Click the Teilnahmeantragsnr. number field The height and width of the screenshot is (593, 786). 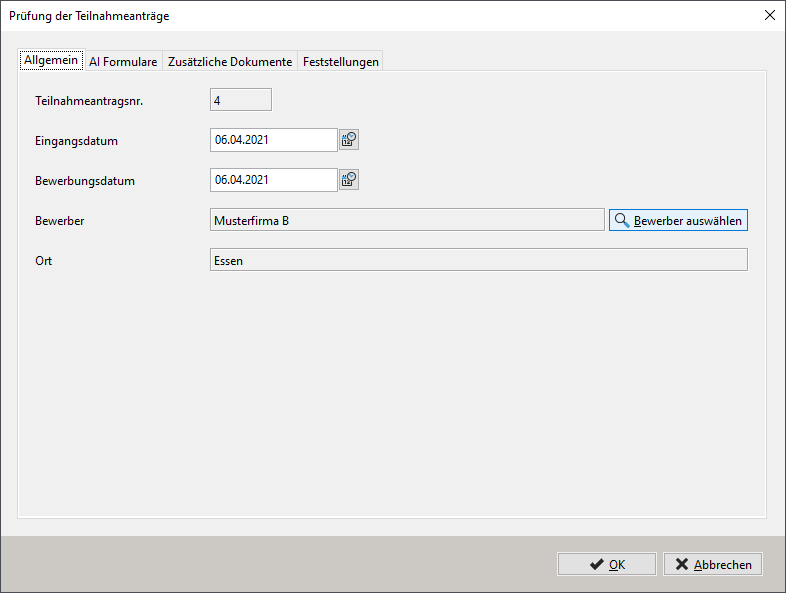point(240,100)
